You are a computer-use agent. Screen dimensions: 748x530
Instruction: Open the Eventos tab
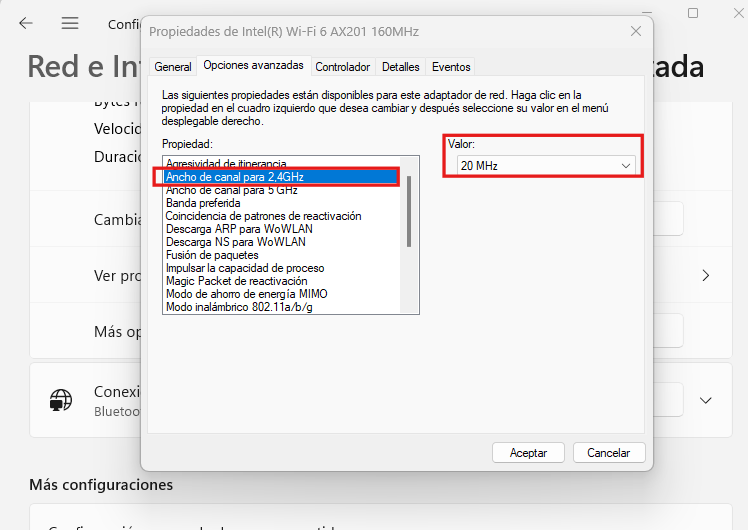coord(451,67)
